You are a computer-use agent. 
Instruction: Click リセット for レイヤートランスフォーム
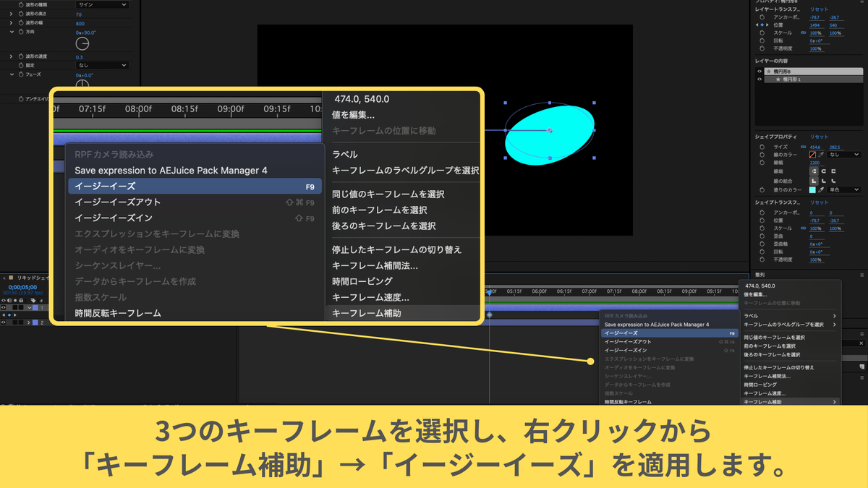tap(819, 9)
